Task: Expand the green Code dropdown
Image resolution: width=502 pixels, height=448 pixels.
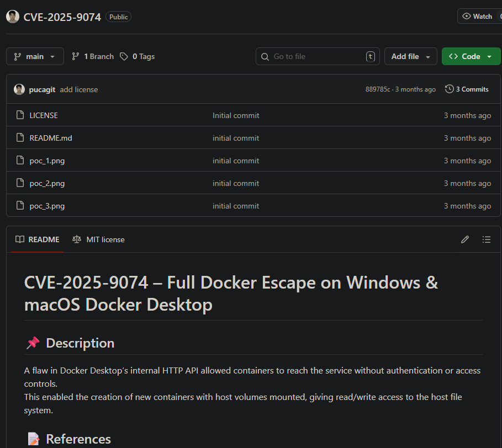Action: coord(471,56)
